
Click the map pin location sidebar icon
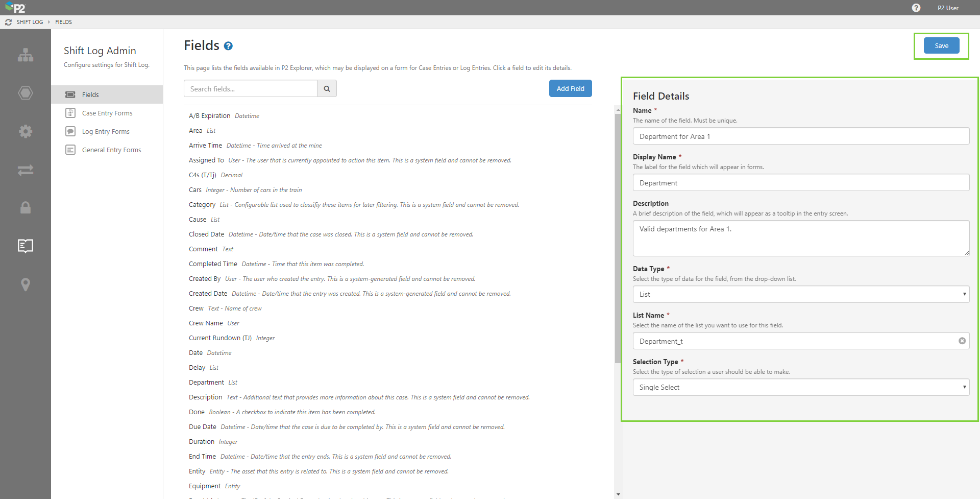tap(26, 284)
